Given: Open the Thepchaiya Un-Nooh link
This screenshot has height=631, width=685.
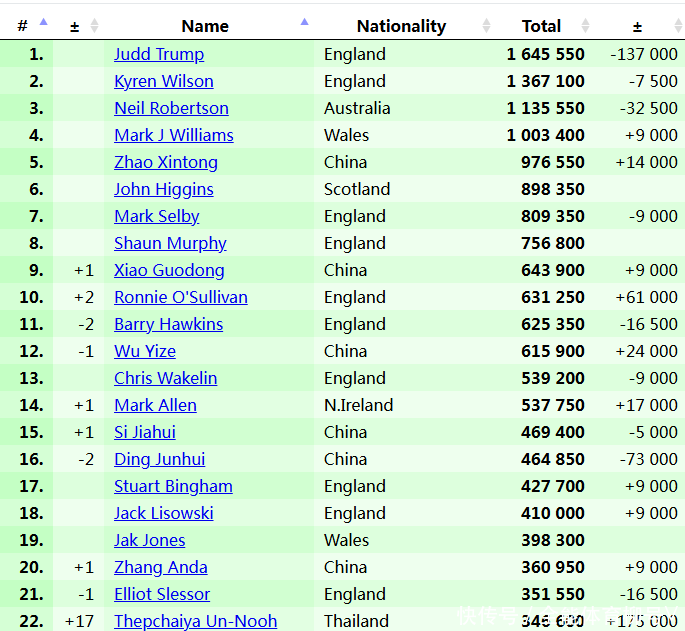Looking at the screenshot, I should pyautogui.click(x=195, y=621).
